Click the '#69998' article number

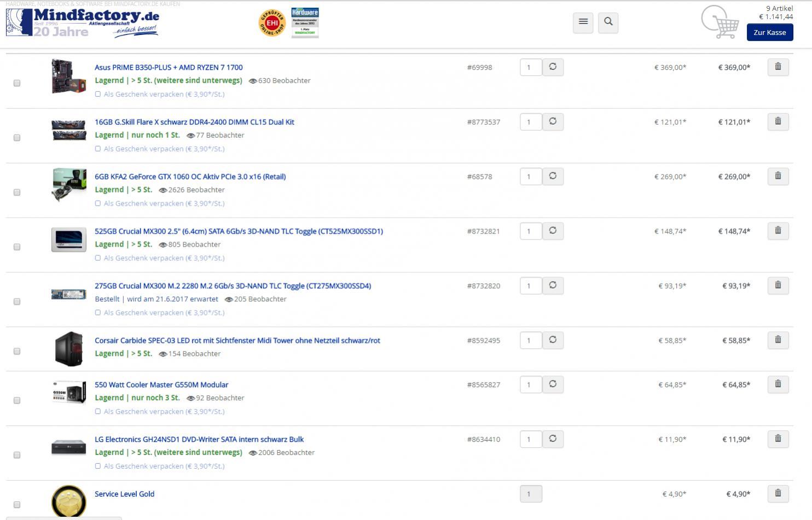479,67
